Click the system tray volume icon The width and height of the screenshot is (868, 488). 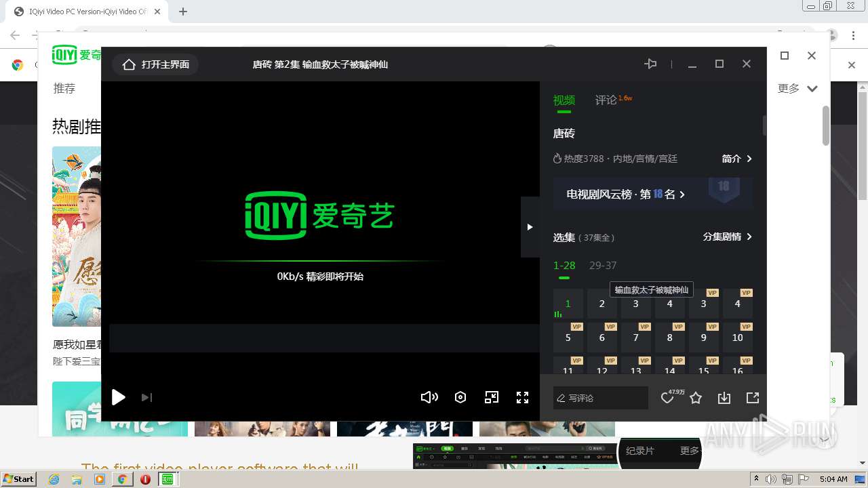coord(770,479)
